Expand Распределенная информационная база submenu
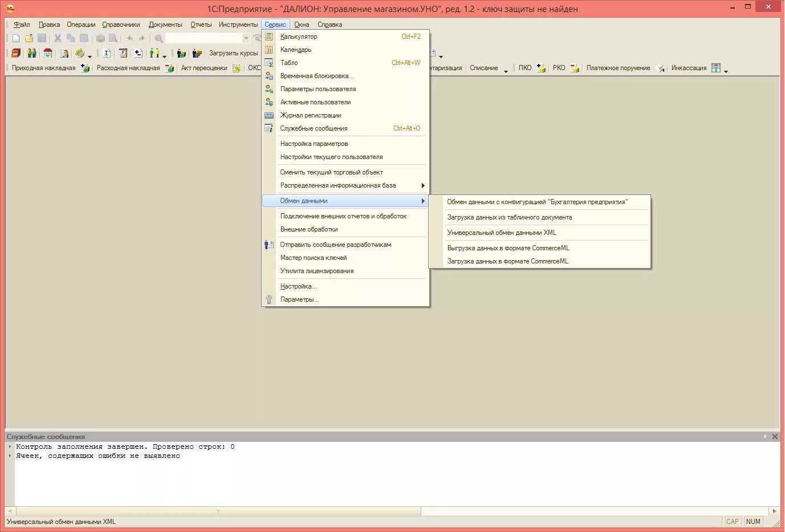Viewport: 785px width, 532px height. (345, 185)
